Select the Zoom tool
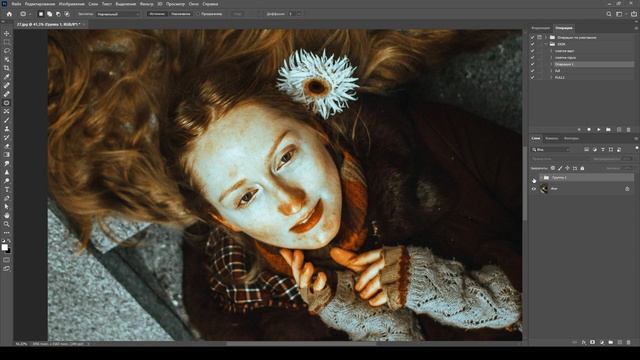Image resolution: width=640 pixels, height=360 pixels. [x=7, y=224]
